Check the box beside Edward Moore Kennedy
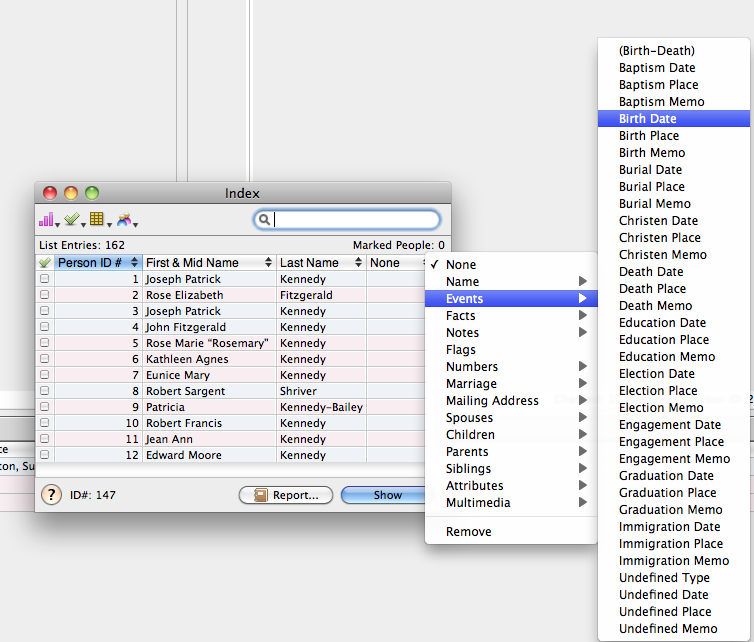 tap(44, 455)
